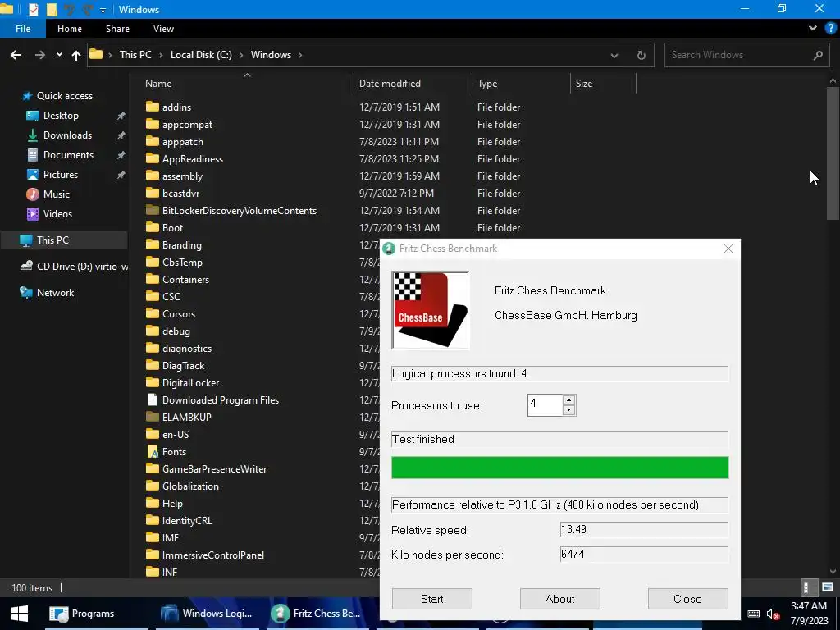Select the appcompat folder icon
840x630 pixels.
(153, 125)
